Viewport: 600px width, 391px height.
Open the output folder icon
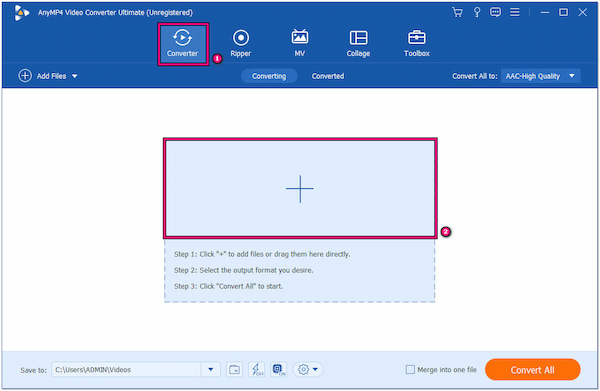[234, 370]
